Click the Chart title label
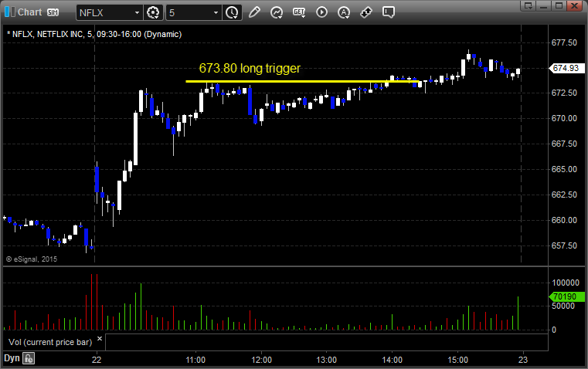 coord(30,12)
